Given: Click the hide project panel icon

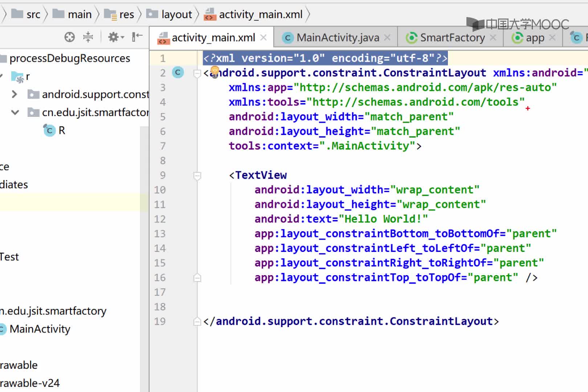Looking at the screenshot, I should (137, 37).
